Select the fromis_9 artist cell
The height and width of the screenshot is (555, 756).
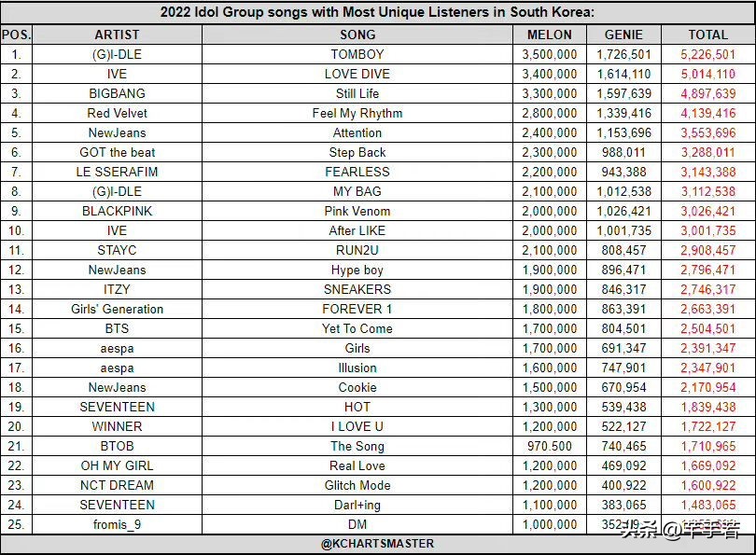tap(117, 524)
